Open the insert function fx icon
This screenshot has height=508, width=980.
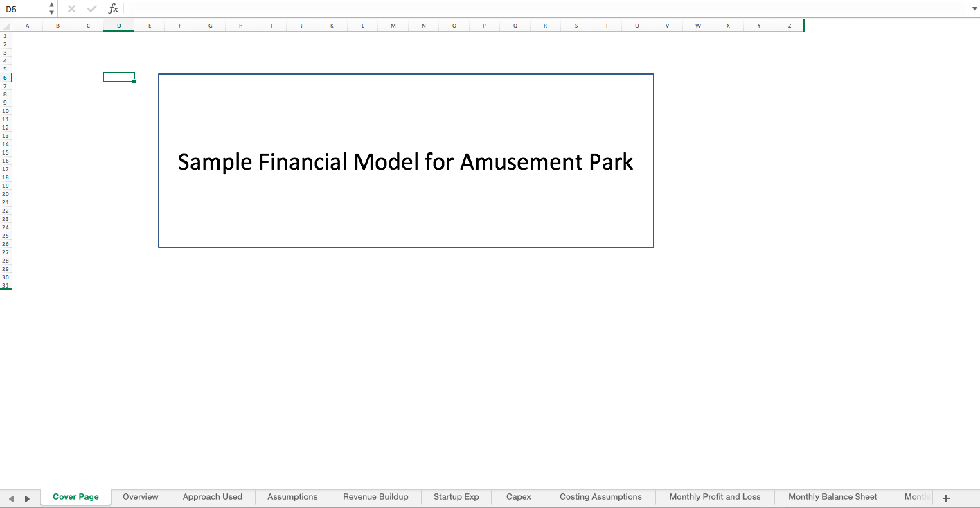click(x=114, y=9)
